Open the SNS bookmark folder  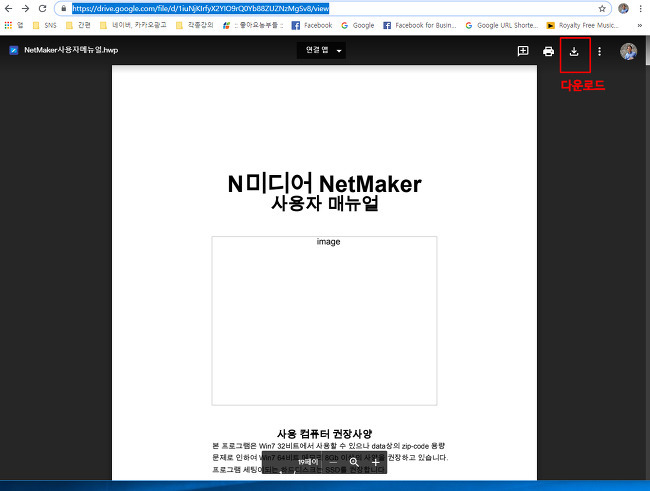coord(44,25)
